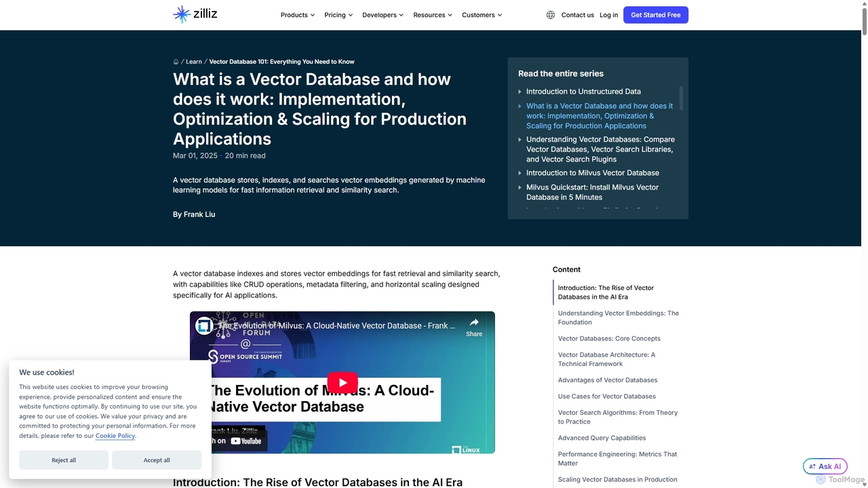Jump to Advantages of Vector Databases
This screenshot has height=488, width=868.
608,380
